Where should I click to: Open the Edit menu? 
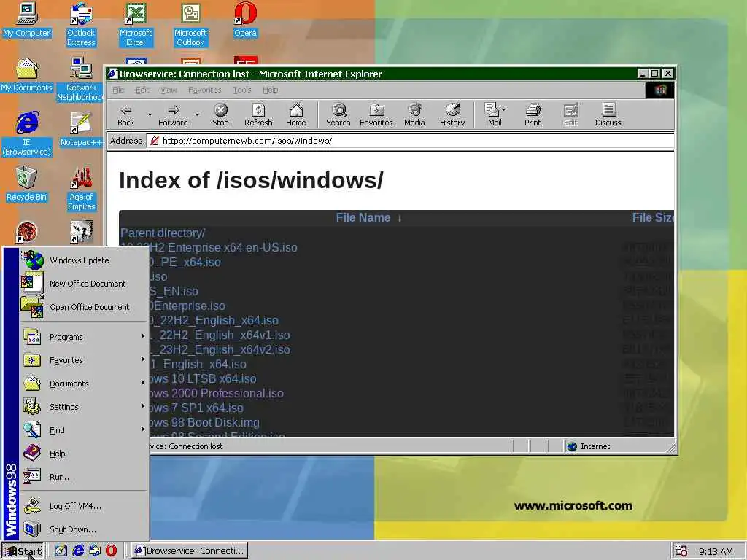pyautogui.click(x=142, y=90)
